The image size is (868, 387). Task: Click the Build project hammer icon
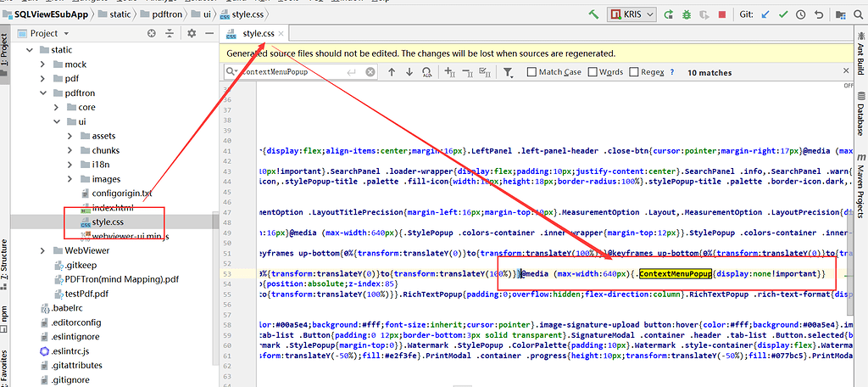[593, 14]
